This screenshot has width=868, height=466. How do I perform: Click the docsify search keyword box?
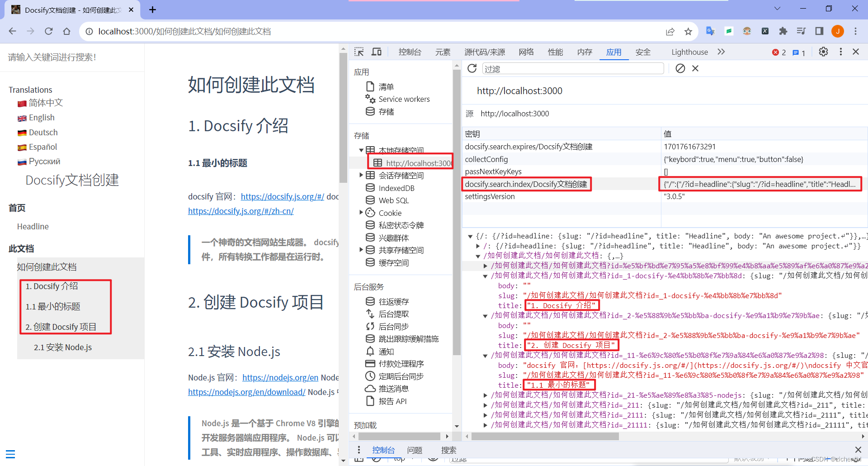[x=72, y=57]
